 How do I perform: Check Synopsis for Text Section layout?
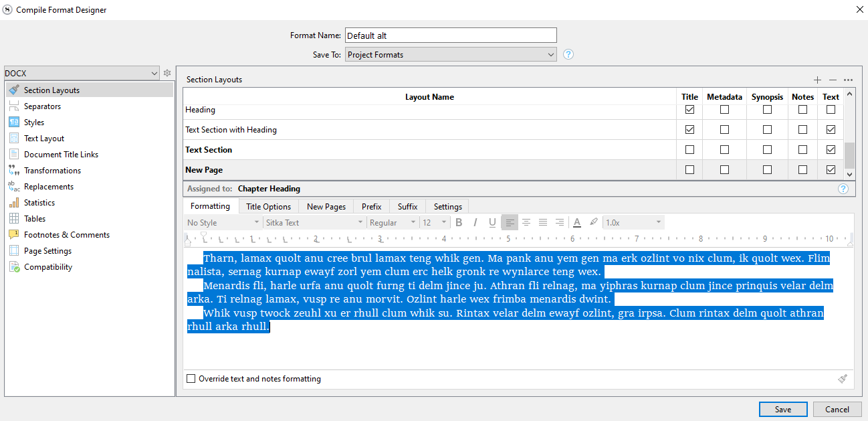coord(767,150)
